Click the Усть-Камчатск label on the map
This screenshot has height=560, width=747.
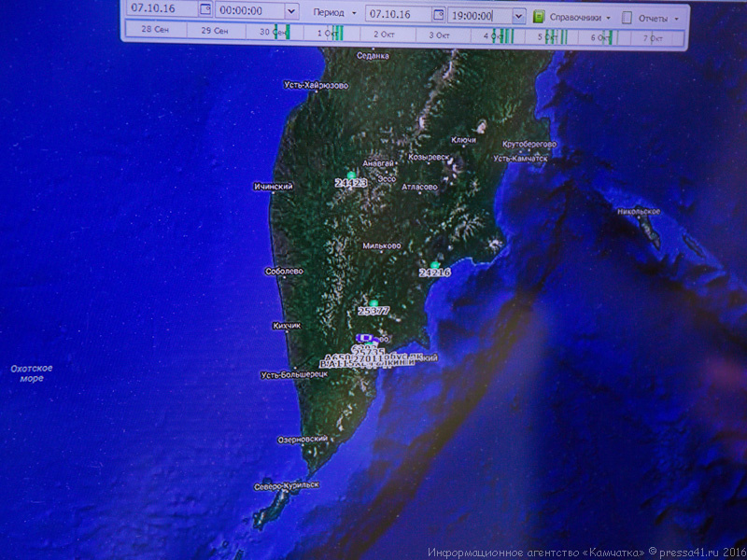(520, 159)
